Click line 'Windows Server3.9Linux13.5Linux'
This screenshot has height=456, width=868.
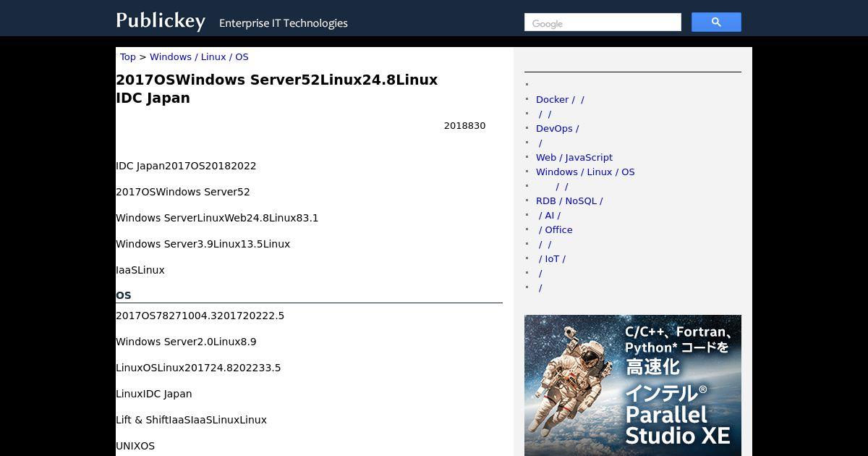click(203, 244)
